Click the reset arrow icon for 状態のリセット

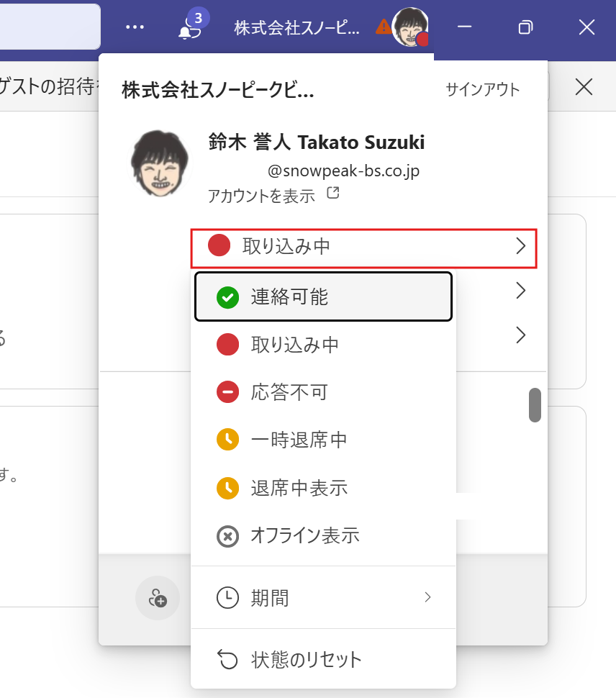(x=227, y=658)
